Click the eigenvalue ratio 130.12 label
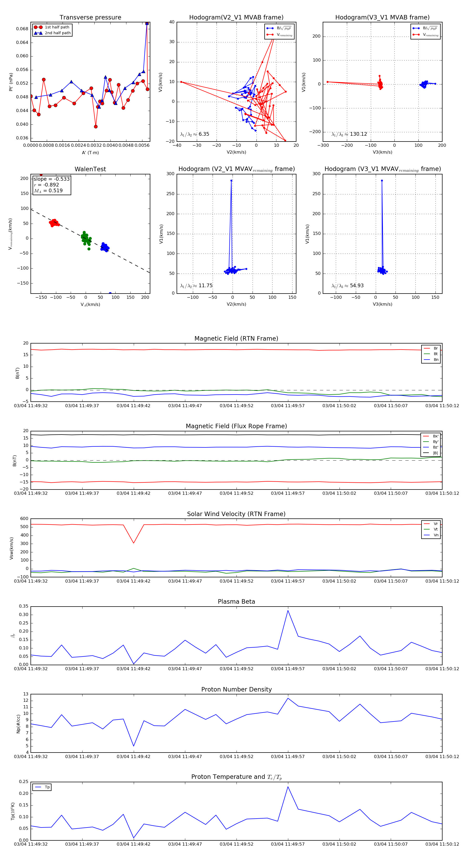Viewport: 473px width, 868px height. 349,134
